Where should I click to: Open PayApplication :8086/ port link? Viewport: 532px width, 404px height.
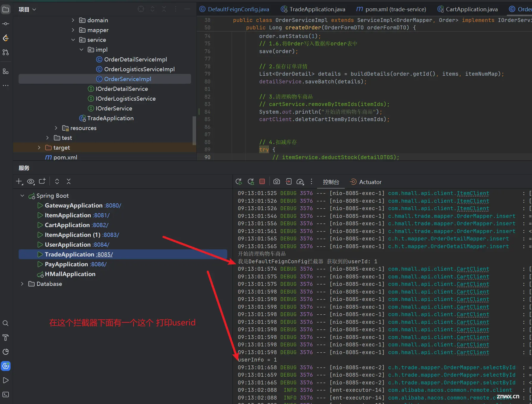point(98,264)
